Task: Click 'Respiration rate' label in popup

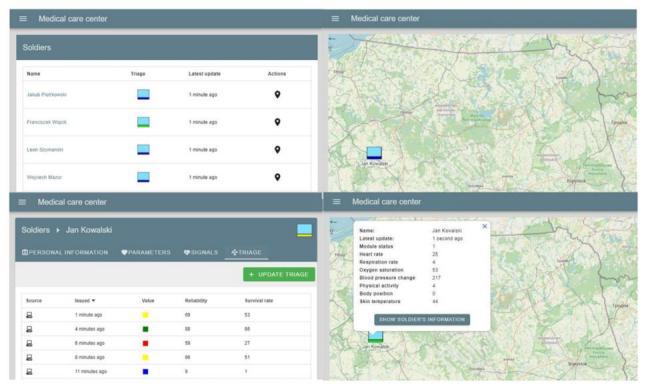Action: click(x=379, y=262)
